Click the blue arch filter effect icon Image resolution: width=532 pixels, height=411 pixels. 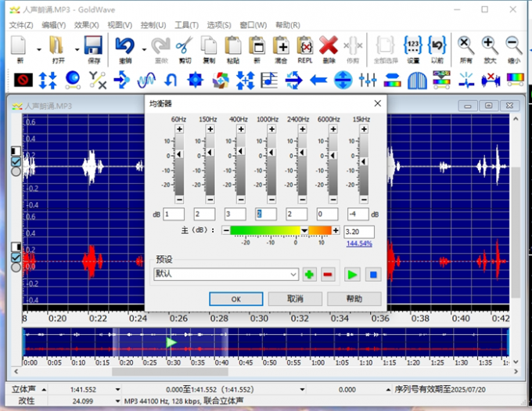tap(417, 81)
